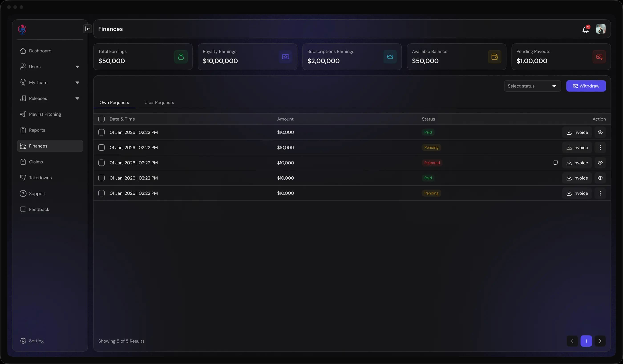Go to Dashboard in sidebar
The image size is (623, 364).
[50, 51]
